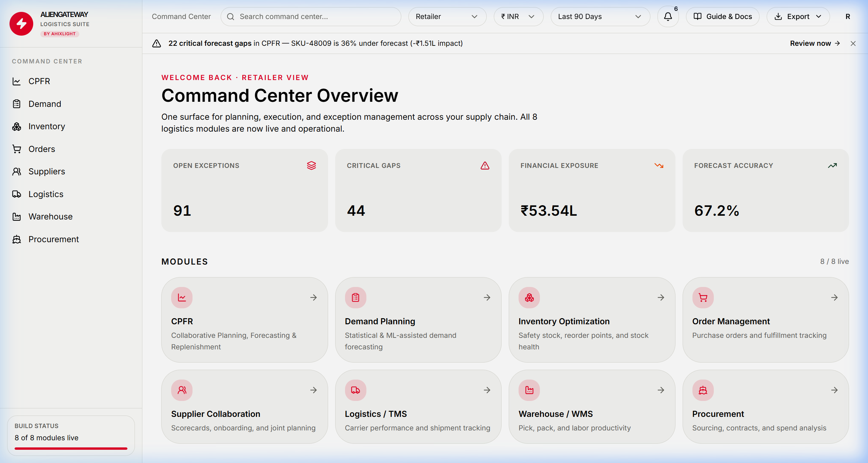The height and width of the screenshot is (463, 868).
Task: Click the download icon on Export
Action: coord(779,17)
